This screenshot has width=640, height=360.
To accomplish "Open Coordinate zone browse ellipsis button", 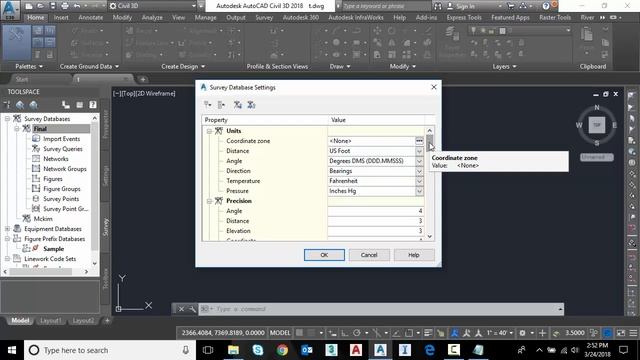I will [x=419, y=141].
